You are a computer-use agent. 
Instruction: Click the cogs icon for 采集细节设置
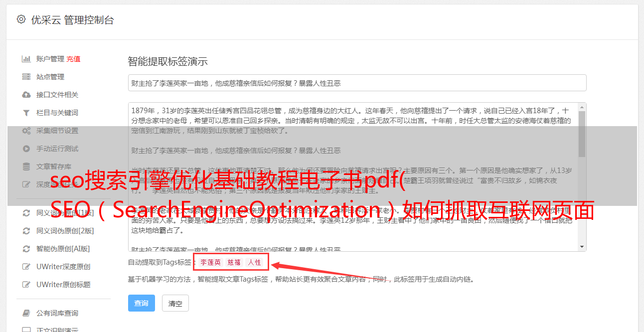coord(26,131)
